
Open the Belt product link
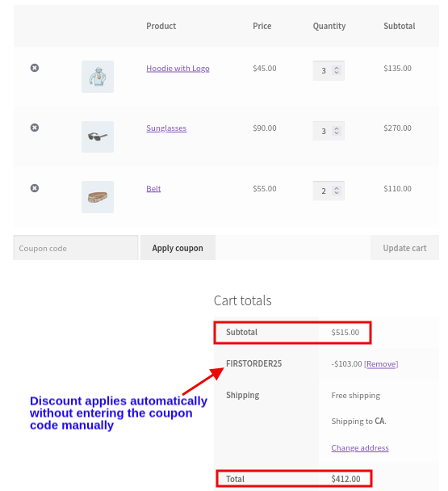tap(153, 188)
